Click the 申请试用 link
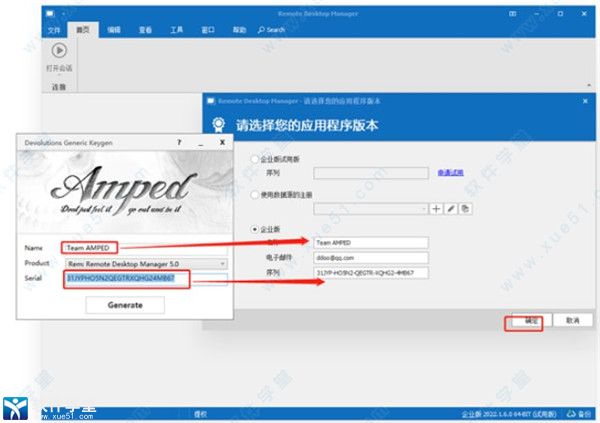Screen dimensions: 600x423 (x=449, y=173)
